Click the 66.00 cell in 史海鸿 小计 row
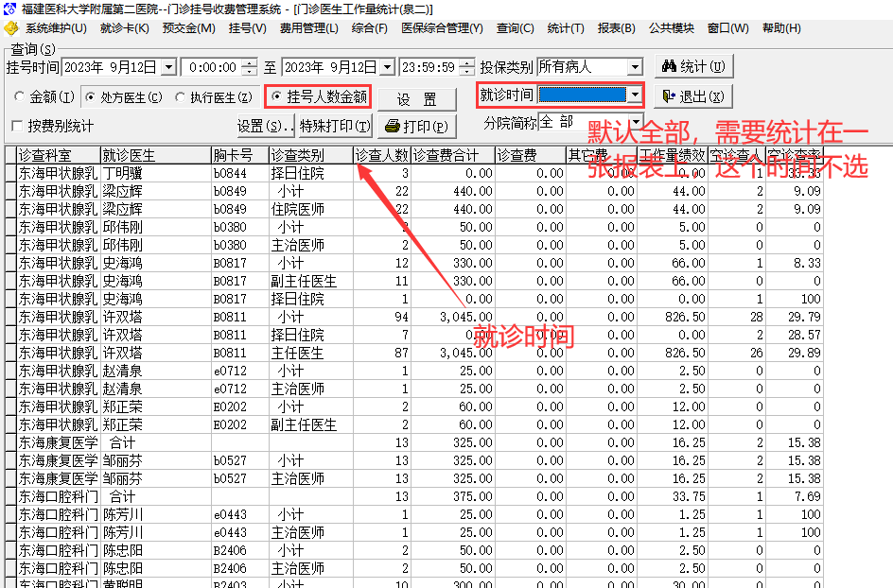This screenshot has height=588, width=893. coord(673,263)
